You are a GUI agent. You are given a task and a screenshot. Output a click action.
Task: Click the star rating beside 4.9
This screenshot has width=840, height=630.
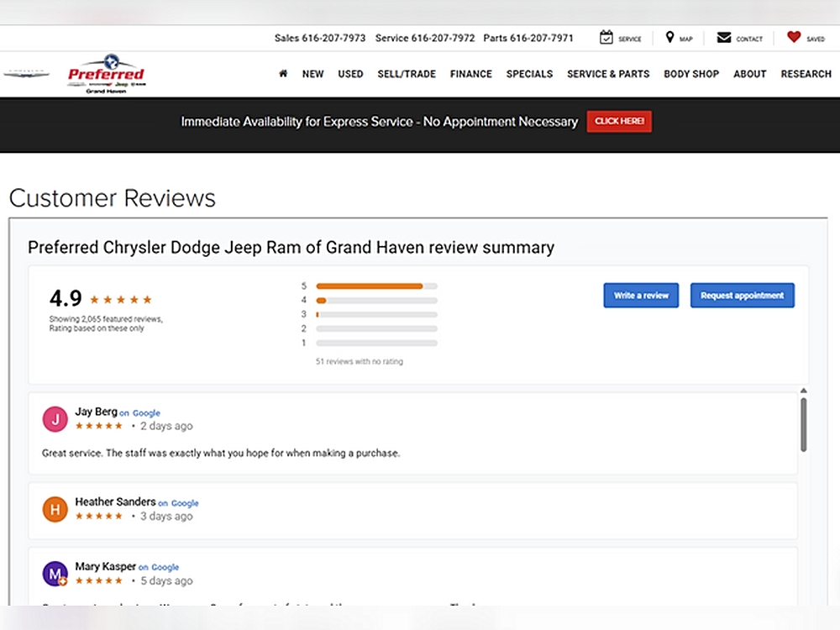(121, 300)
